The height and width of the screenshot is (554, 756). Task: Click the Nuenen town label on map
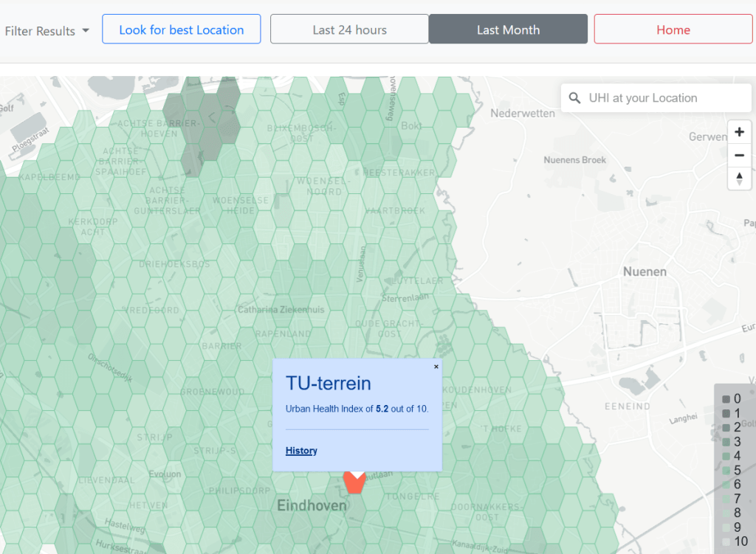click(645, 271)
